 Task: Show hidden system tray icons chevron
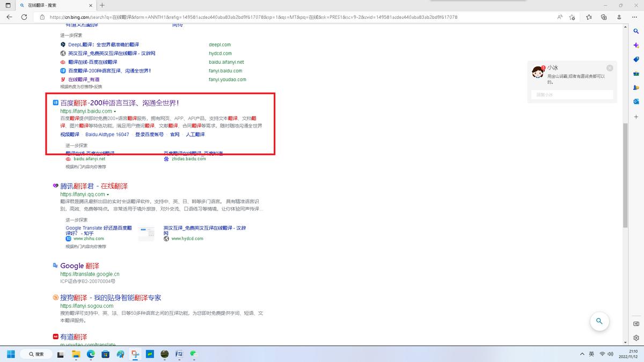pyautogui.click(x=582, y=354)
